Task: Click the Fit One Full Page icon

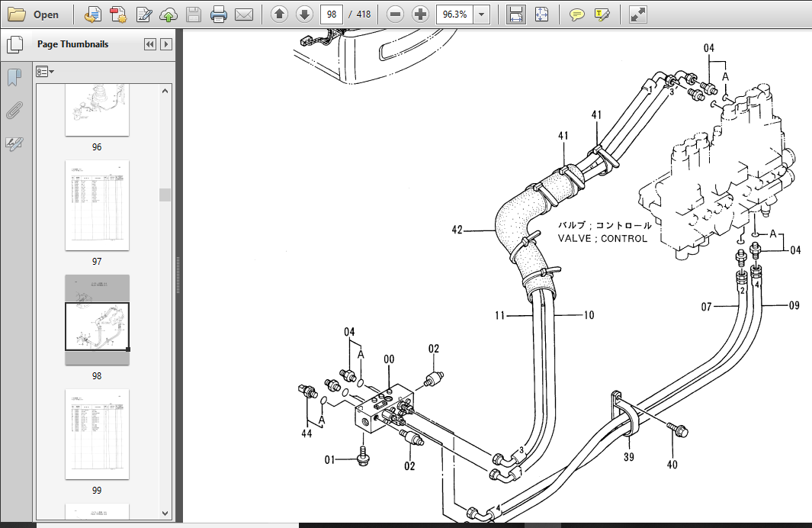Action: pyautogui.click(x=541, y=14)
